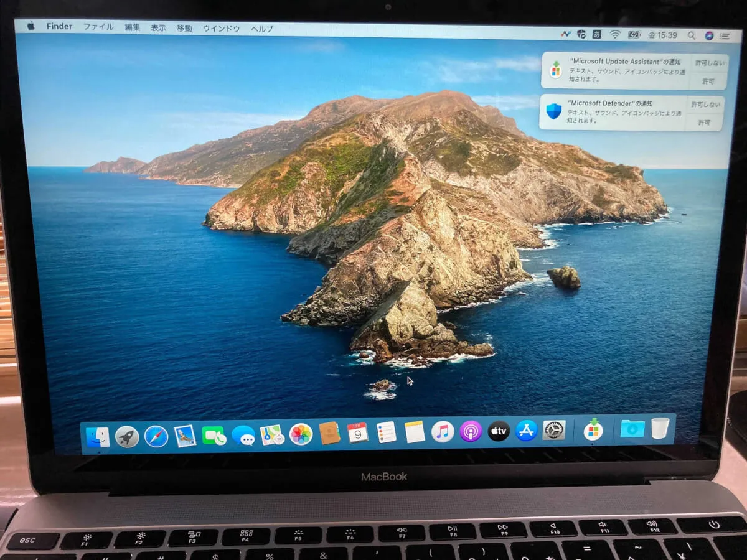Open Trash in the Dock
This screenshot has height=560, width=747.
(x=660, y=427)
